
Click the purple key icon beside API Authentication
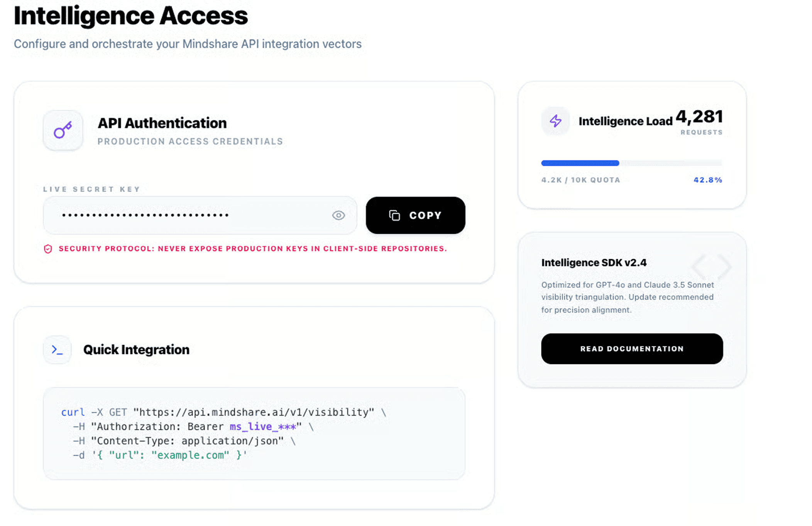pos(63,130)
